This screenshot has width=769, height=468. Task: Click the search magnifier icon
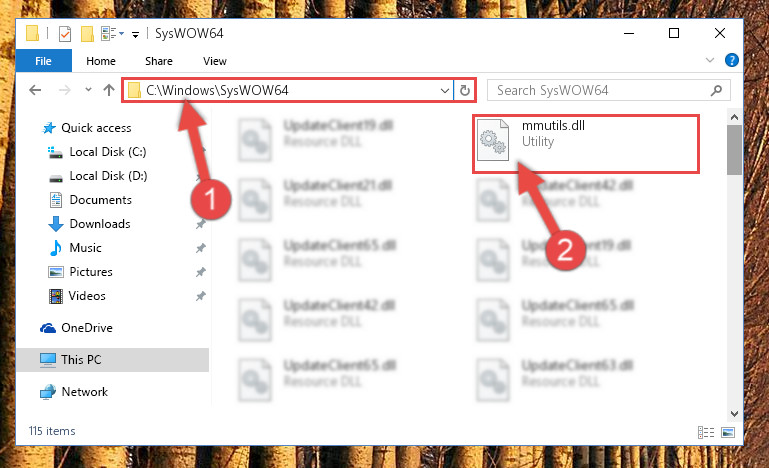[716, 90]
